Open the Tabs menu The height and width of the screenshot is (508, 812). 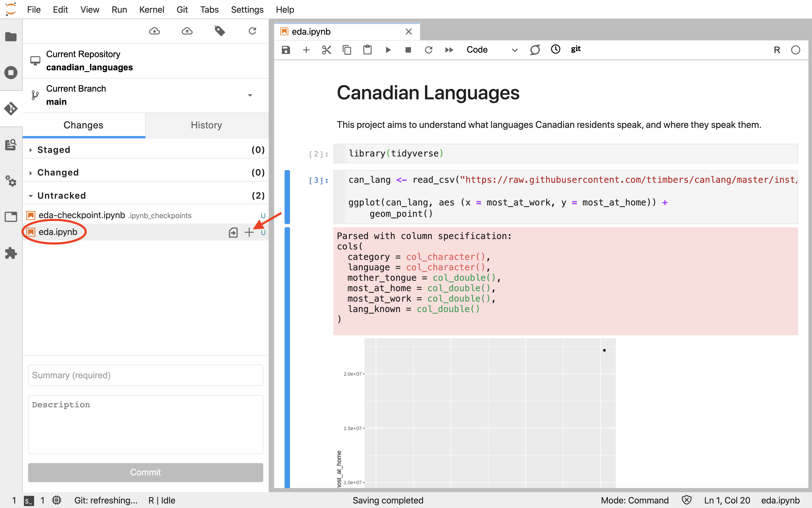[209, 9]
